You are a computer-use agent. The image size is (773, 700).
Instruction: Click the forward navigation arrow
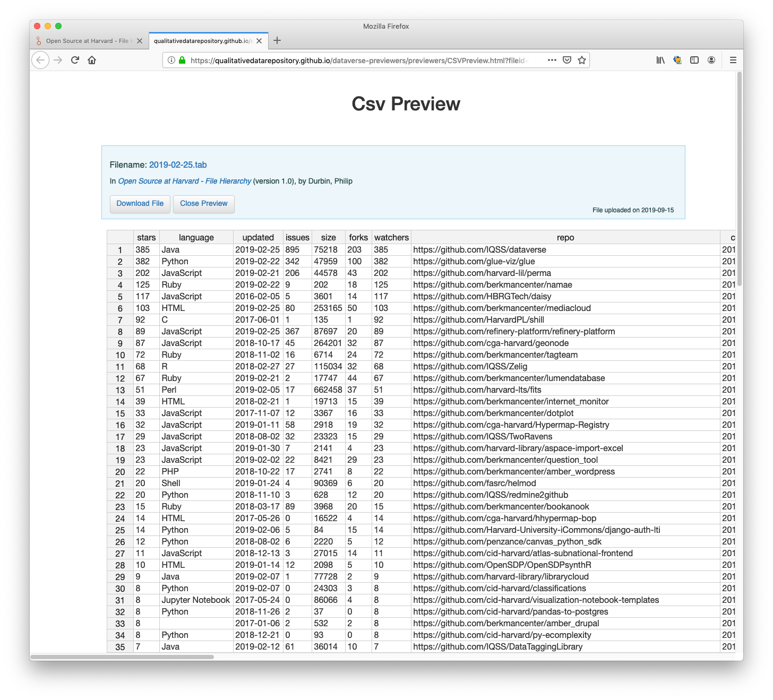(58, 60)
